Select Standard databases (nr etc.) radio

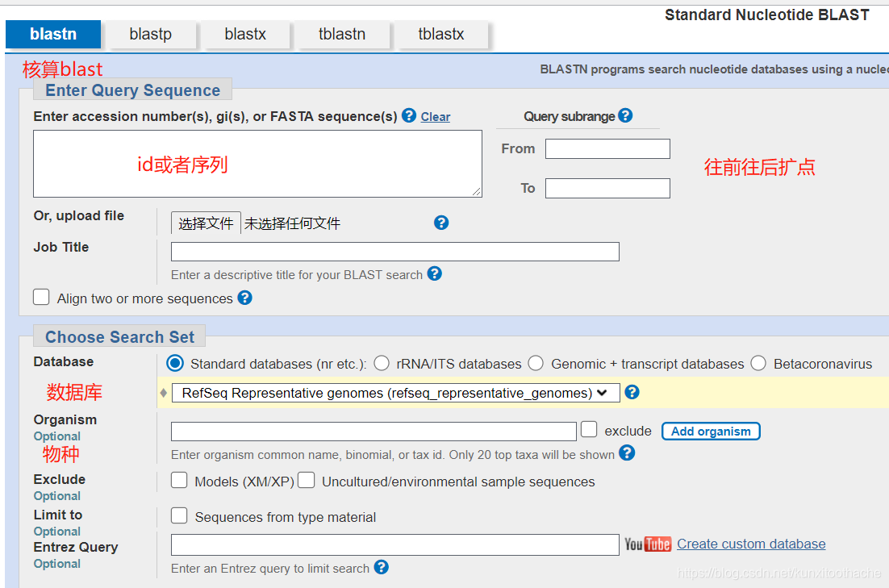(175, 364)
